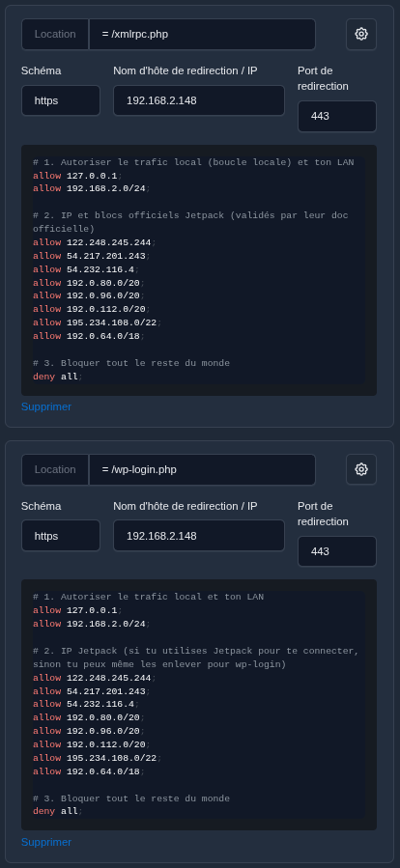Click 'allow 192.0.80.0/20' in xmlrpc config
400x868 pixels.
(x=89, y=283)
